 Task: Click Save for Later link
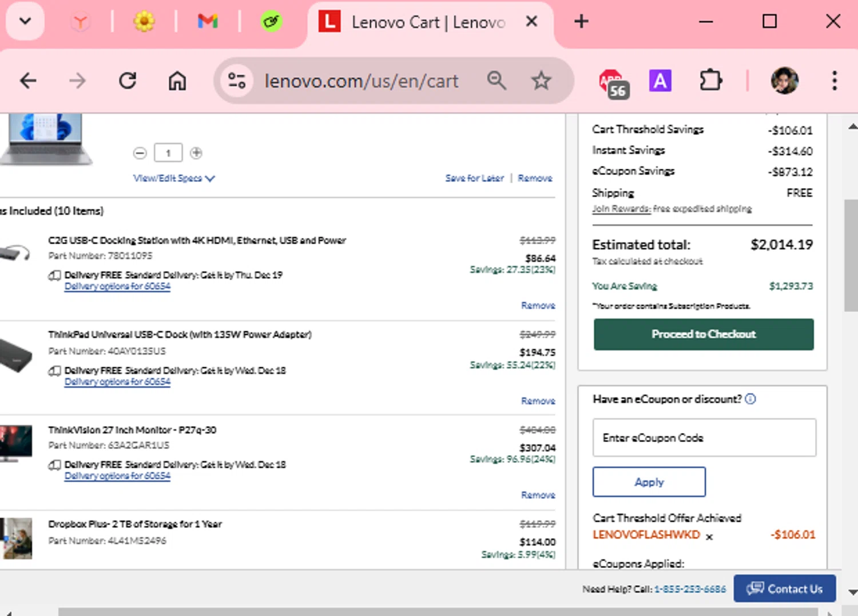(475, 178)
